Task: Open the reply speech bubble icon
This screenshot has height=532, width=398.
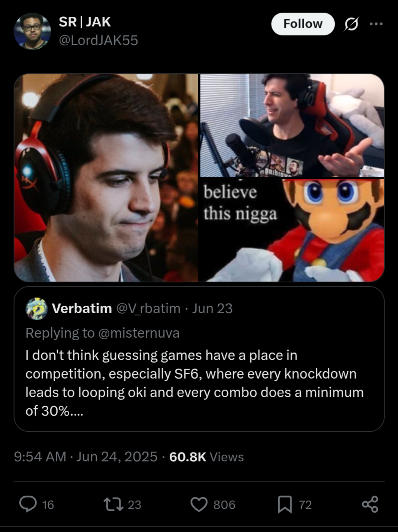Action: coord(28,504)
